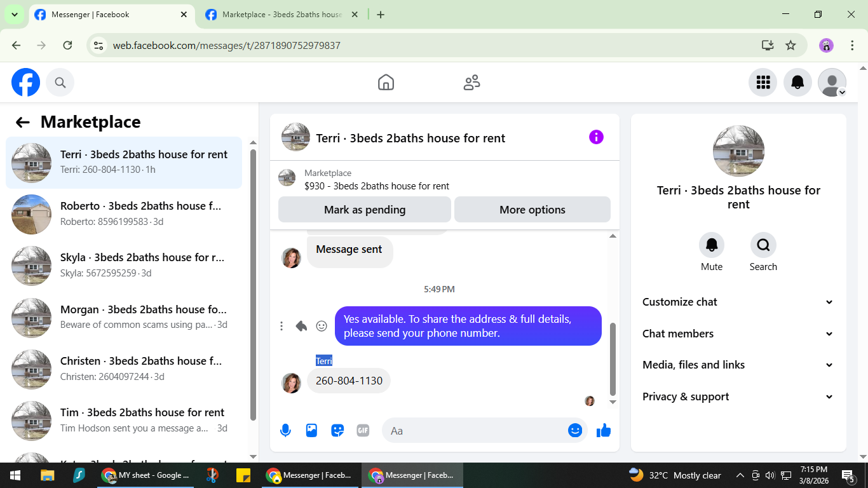
Task: Click the conversation list scrollbar
Action: (x=253, y=285)
